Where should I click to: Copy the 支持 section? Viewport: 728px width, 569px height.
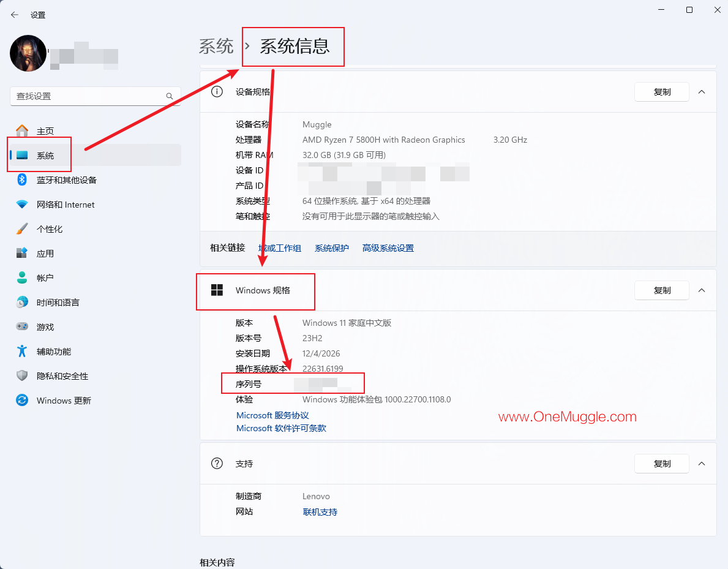662,464
